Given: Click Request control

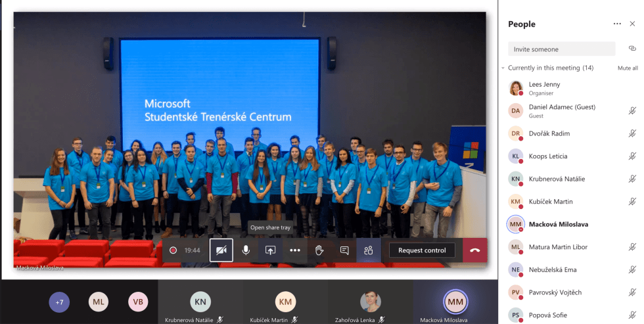Looking at the screenshot, I should click(422, 250).
